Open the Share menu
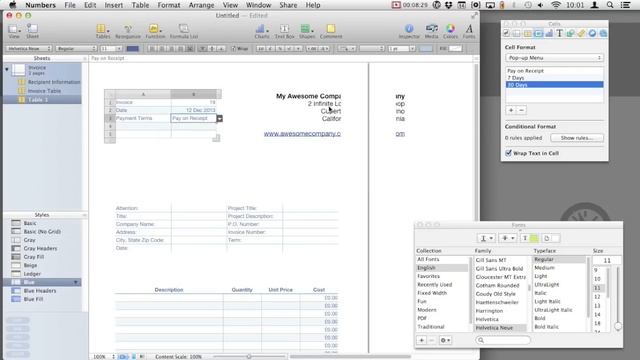Image resolution: width=640 pixels, height=360 pixels. 288,5
